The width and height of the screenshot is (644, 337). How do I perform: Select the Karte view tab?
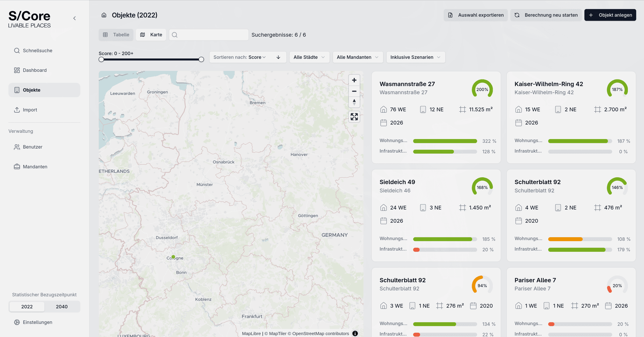(x=150, y=35)
